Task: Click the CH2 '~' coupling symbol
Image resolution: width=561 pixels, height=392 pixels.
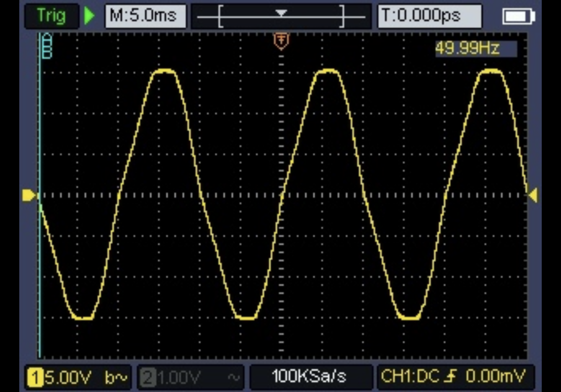Action: (x=234, y=377)
